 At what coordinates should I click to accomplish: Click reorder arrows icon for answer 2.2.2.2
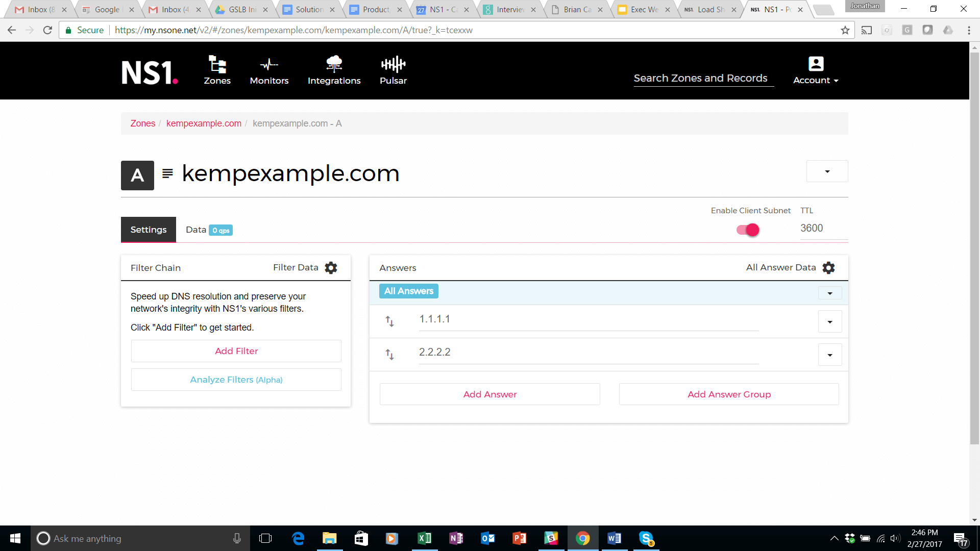tap(389, 355)
